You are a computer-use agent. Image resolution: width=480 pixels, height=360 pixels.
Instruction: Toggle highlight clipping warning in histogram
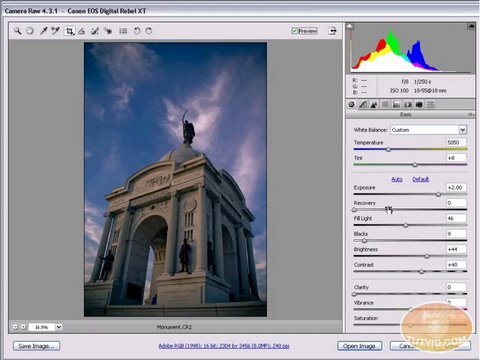[471, 26]
